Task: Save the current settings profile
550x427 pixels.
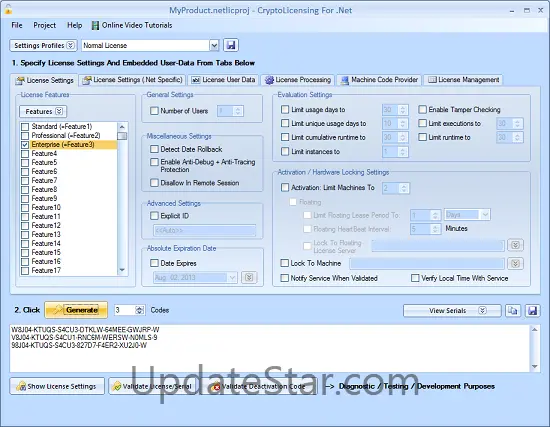Action: 231,45
